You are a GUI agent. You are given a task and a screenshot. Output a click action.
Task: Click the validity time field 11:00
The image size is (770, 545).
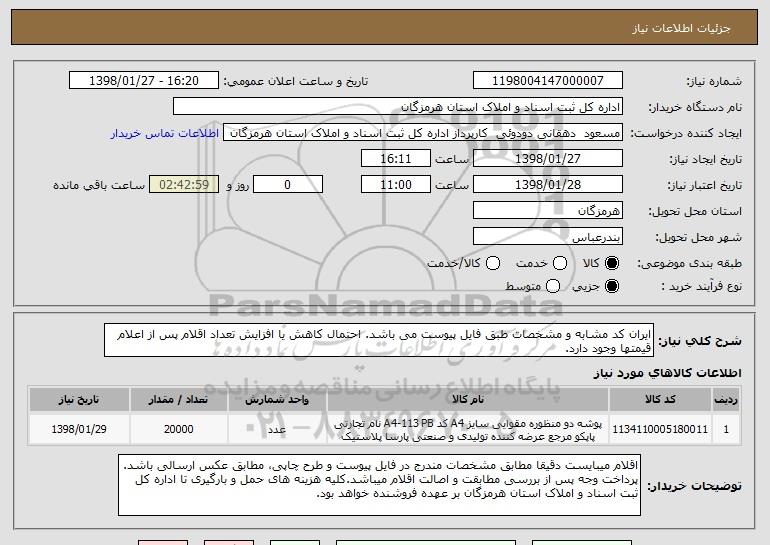396,185
